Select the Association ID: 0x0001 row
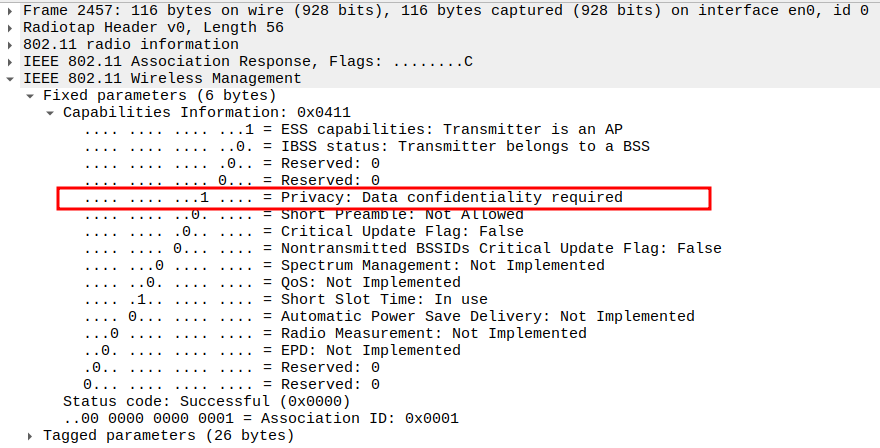 (260, 418)
